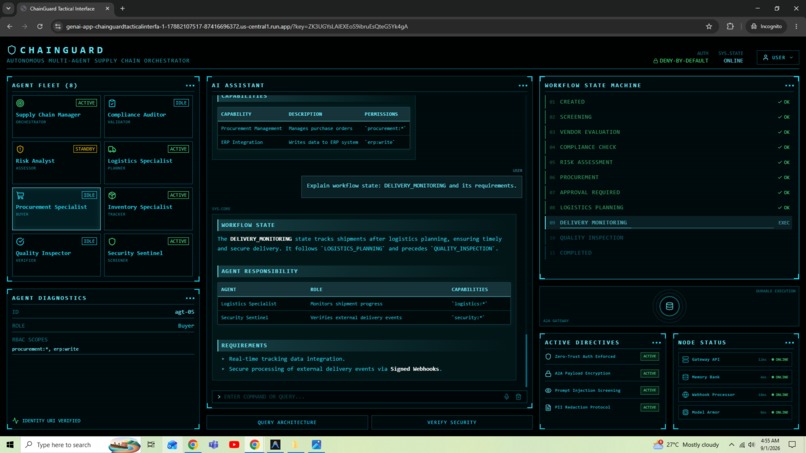The height and width of the screenshot is (453, 806).
Task: Select the Compliance Auditor clipboard icon
Action: click(x=112, y=103)
